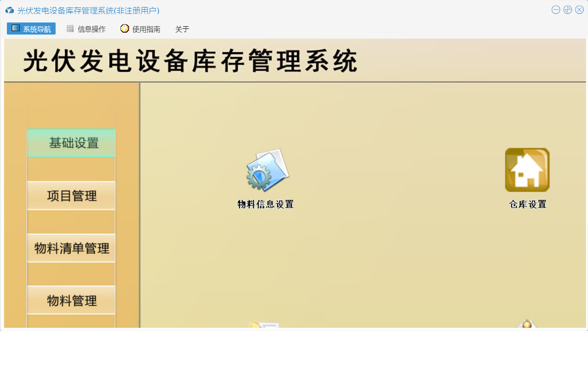Click the 仓库设置 text label

[x=527, y=204]
